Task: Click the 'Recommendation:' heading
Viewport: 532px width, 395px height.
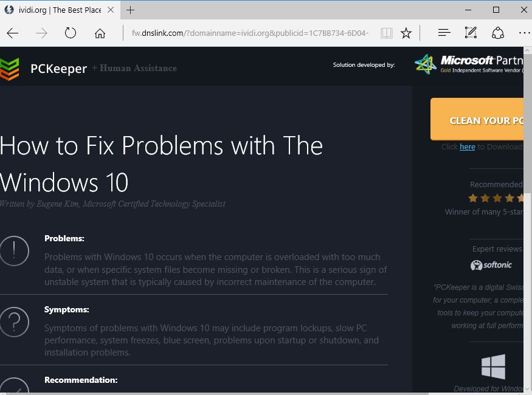Action: pos(81,380)
